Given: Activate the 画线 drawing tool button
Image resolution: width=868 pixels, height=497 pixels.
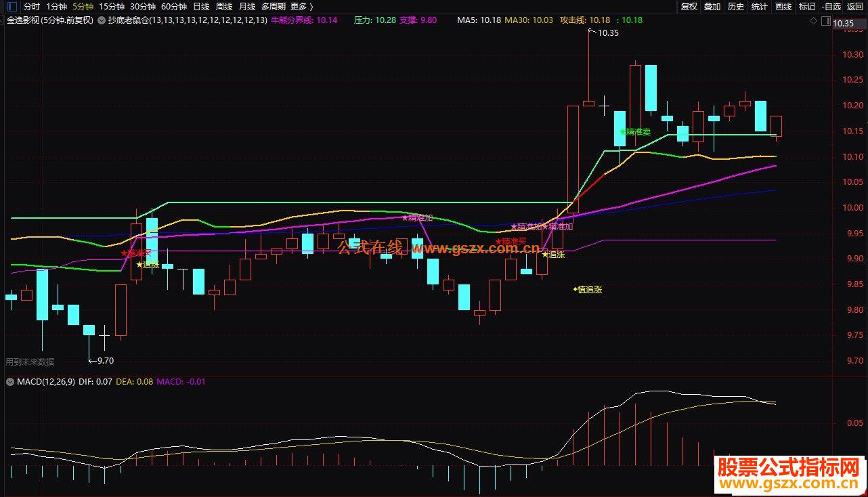Looking at the screenshot, I should click(x=783, y=7).
